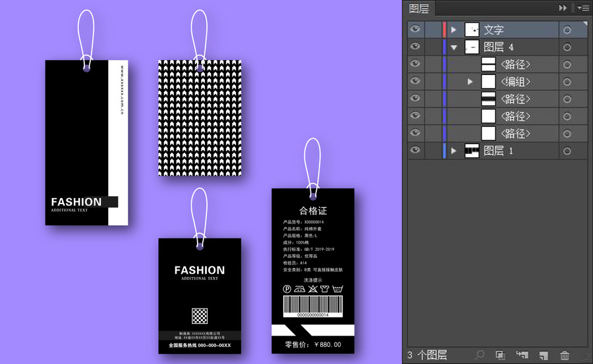Click the 图层 1 layer thumbnail

pos(472,151)
